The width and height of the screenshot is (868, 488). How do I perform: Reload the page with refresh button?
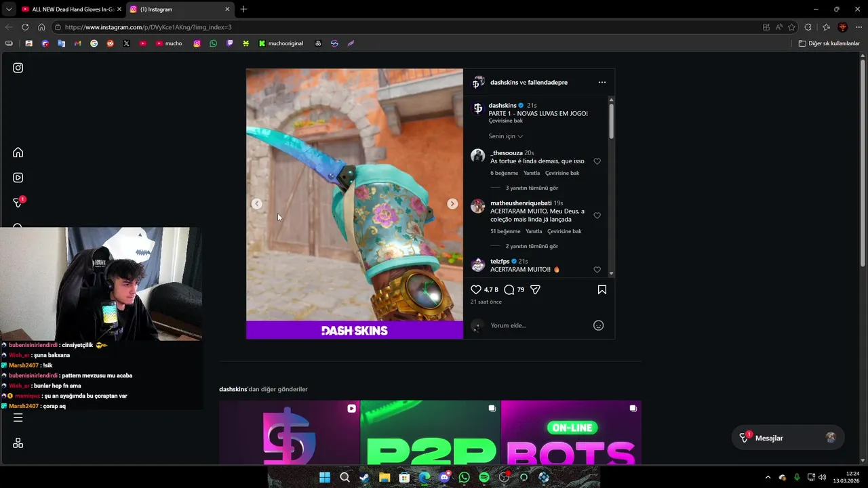click(25, 27)
